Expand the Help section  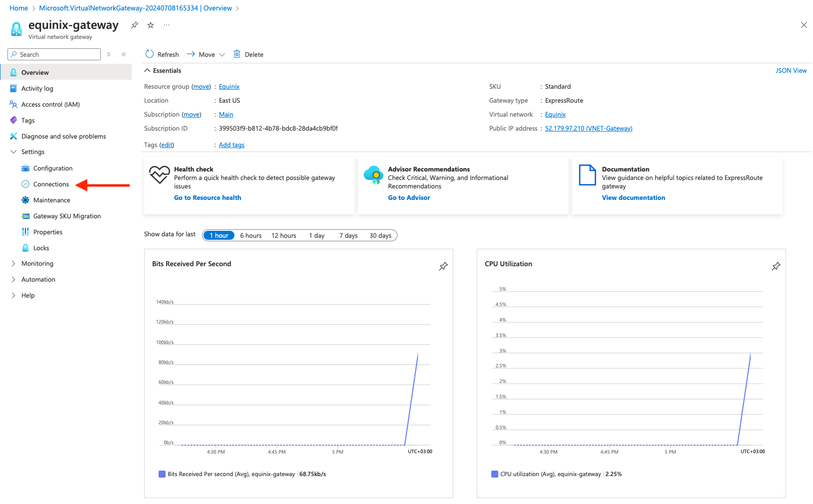tap(13, 295)
